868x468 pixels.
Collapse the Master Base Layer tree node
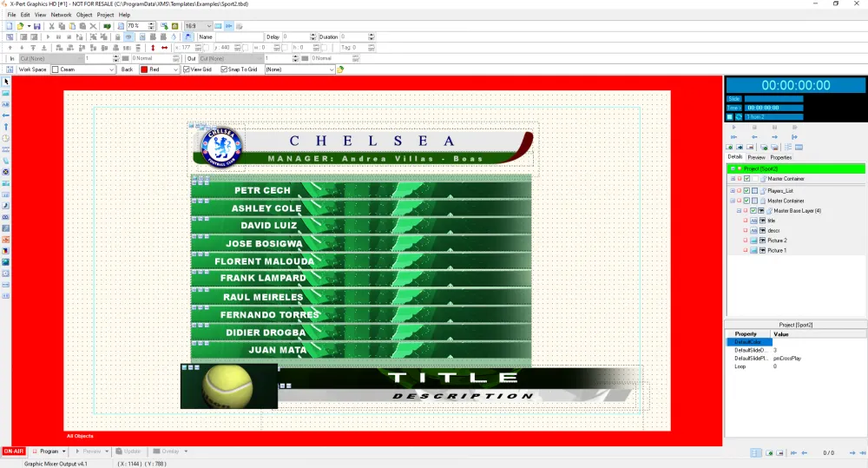coord(740,210)
